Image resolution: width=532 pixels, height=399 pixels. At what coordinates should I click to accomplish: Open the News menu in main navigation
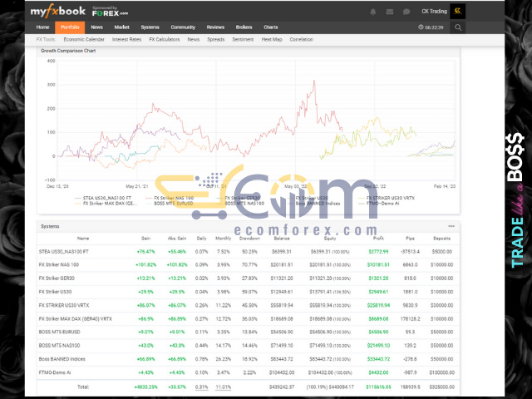click(96, 27)
